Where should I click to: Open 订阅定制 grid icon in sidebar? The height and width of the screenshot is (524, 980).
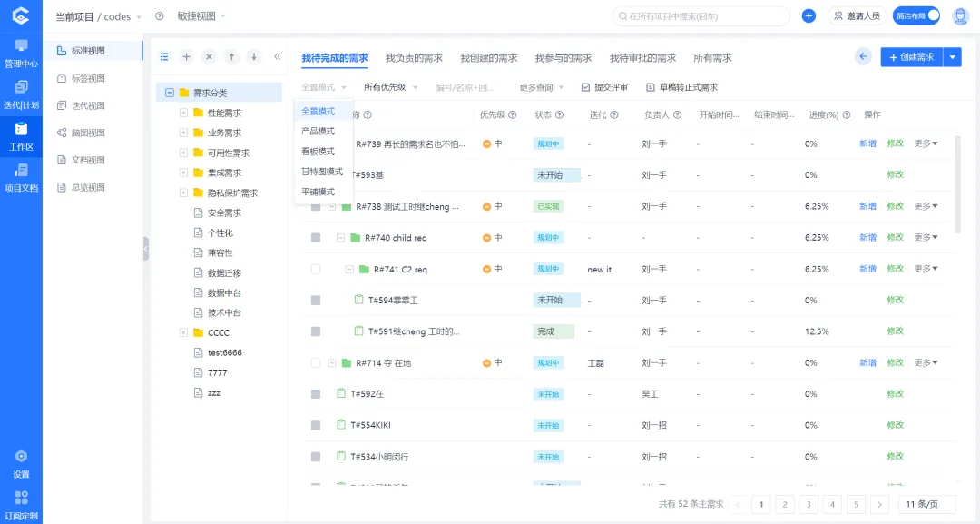21,505
